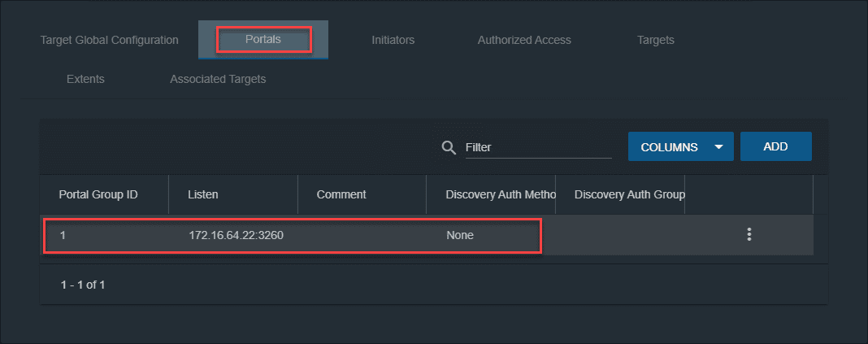Sort by Discovery Auth Method column
The width and height of the screenshot is (868, 344).
[x=500, y=194]
